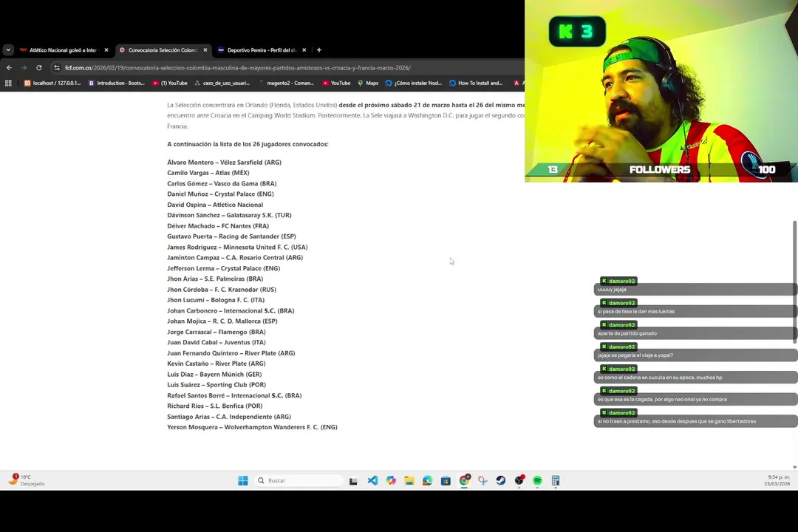Open the (1) YouTube bookmark
The width and height of the screenshot is (798, 532).
point(170,83)
